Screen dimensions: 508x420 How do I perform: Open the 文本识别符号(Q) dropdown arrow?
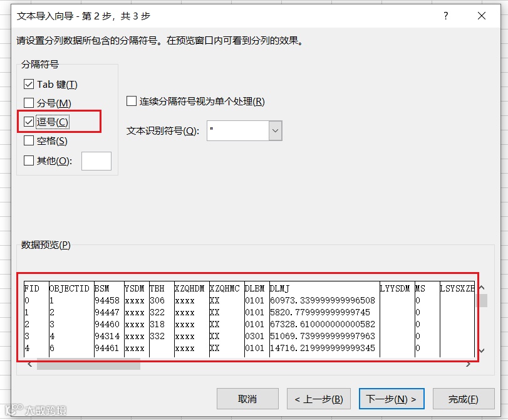276,131
